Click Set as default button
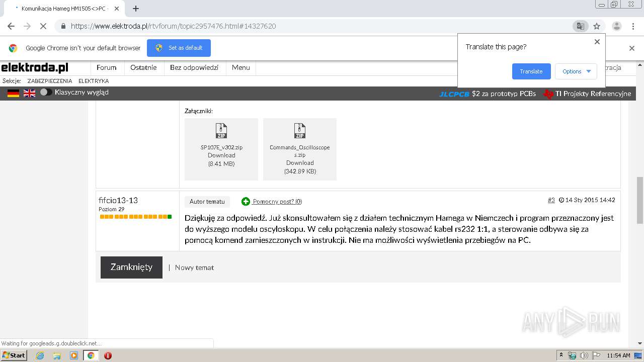 (179, 48)
